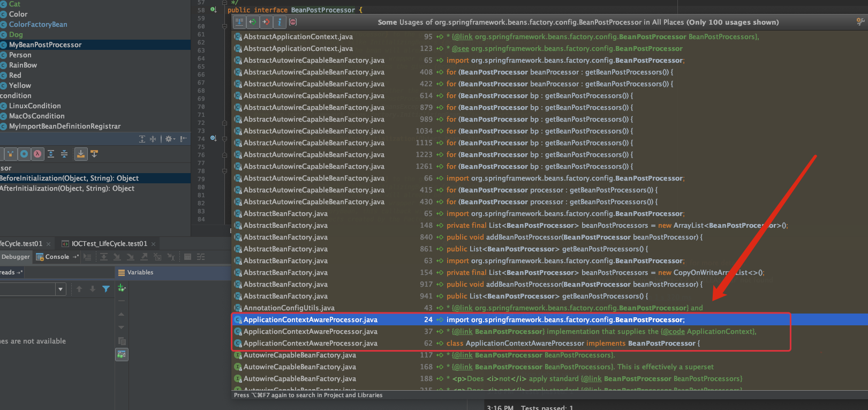Click the implemented-by gutter icon beside the BeanPostProcessor interface
Image resolution: width=868 pixels, height=410 pixels.
pyautogui.click(x=213, y=10)
